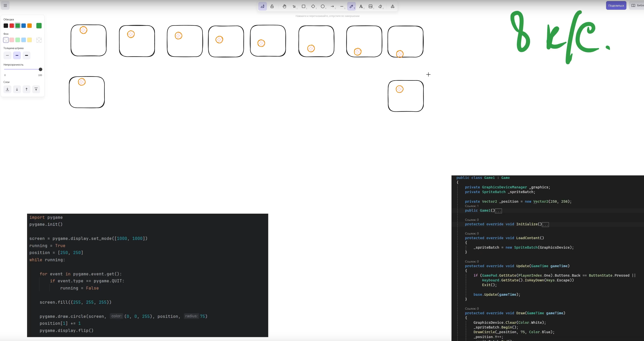Pick the green stroke color swatch
Image resolution: width=644 pixels, height=341 pixels.
click(x=18, y=26)
